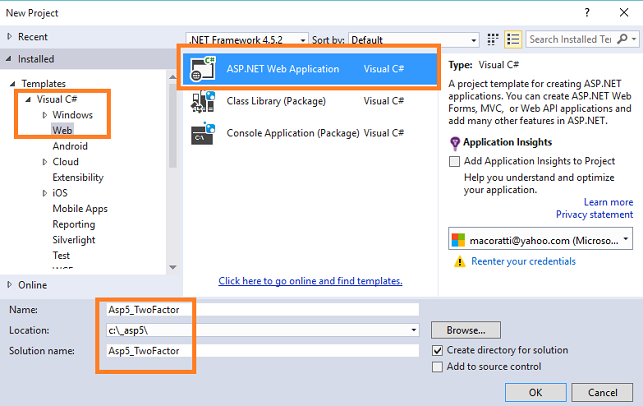Image resolution: width=643 pixels, height=406 pixels.
Task: Click the OK button
Action: pos(536,392)
